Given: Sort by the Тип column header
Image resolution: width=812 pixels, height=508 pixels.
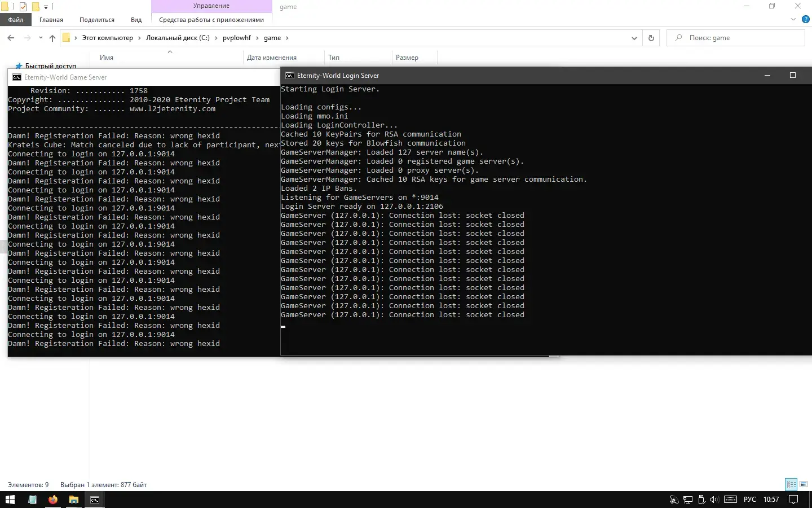Looking at the screenshot, I should (334, 58).
